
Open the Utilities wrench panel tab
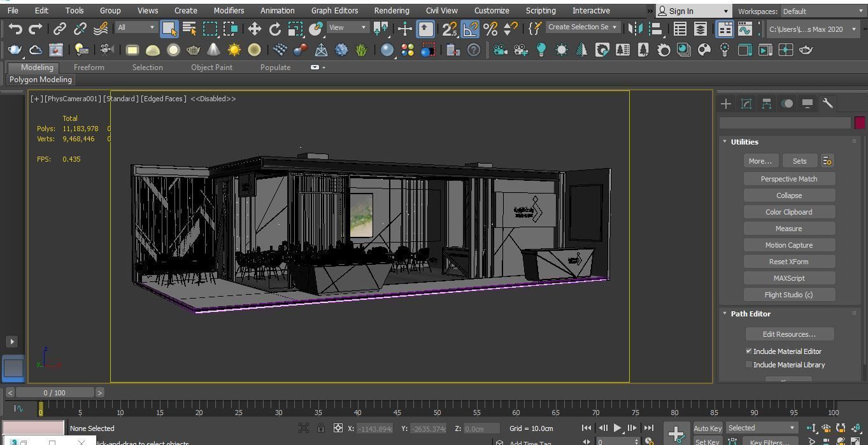pyautogui.click(x=828, y=104)
